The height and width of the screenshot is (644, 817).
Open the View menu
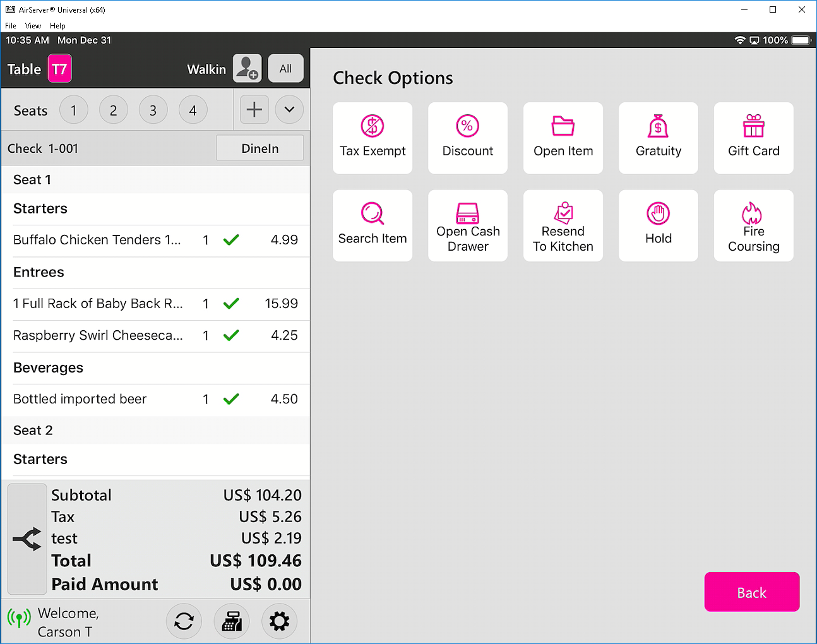pyautogui.click(x=33, y=26)
